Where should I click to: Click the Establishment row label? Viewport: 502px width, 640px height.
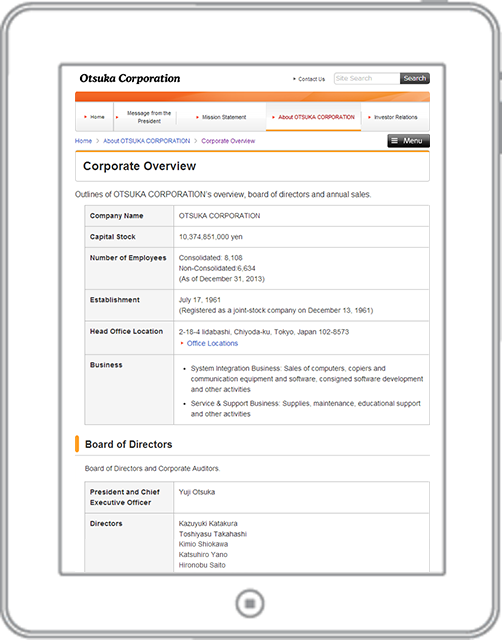click(115, 300)
